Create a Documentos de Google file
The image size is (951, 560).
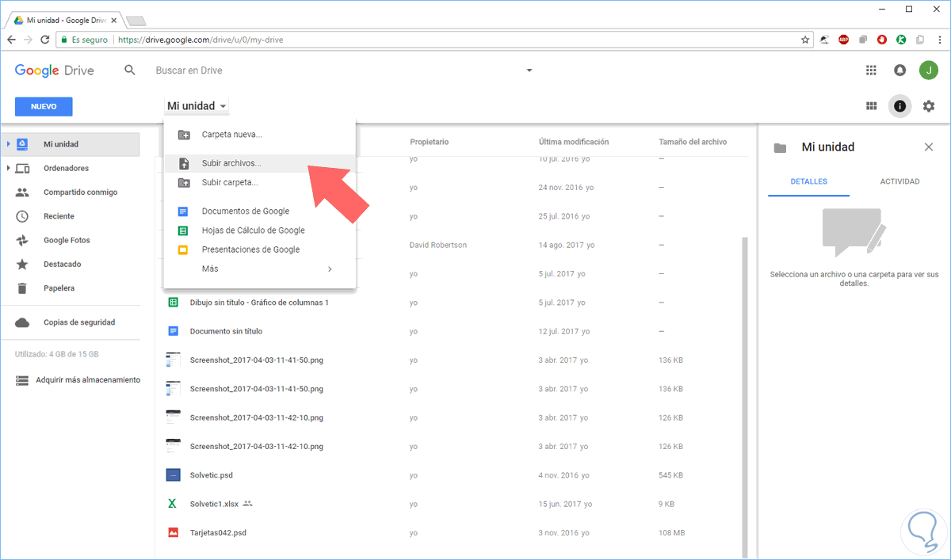pyautogui.click(x=260, y=211)
